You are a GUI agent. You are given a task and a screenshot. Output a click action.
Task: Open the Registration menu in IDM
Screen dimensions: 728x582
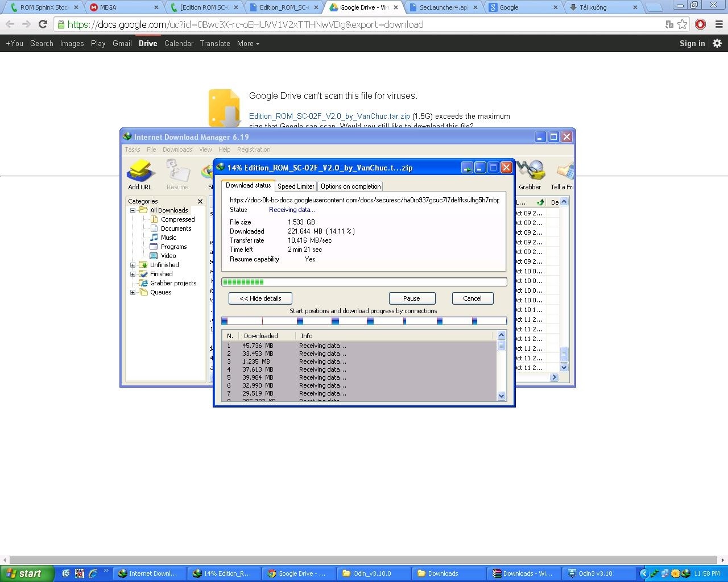tap(254, 149)
